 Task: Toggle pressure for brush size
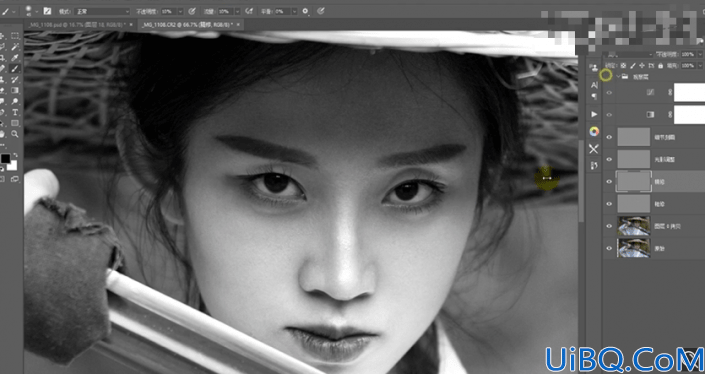click(321, 11)
